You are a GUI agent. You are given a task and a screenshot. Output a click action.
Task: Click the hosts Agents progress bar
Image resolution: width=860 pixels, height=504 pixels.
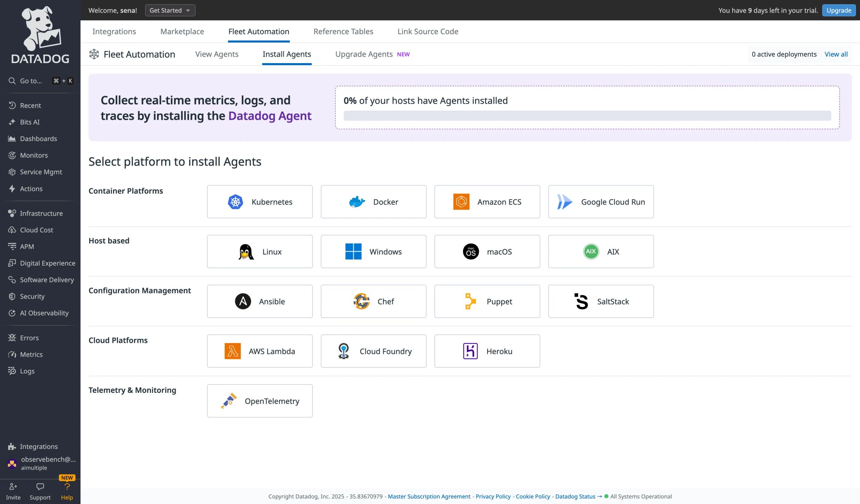(x=587, y=116)
